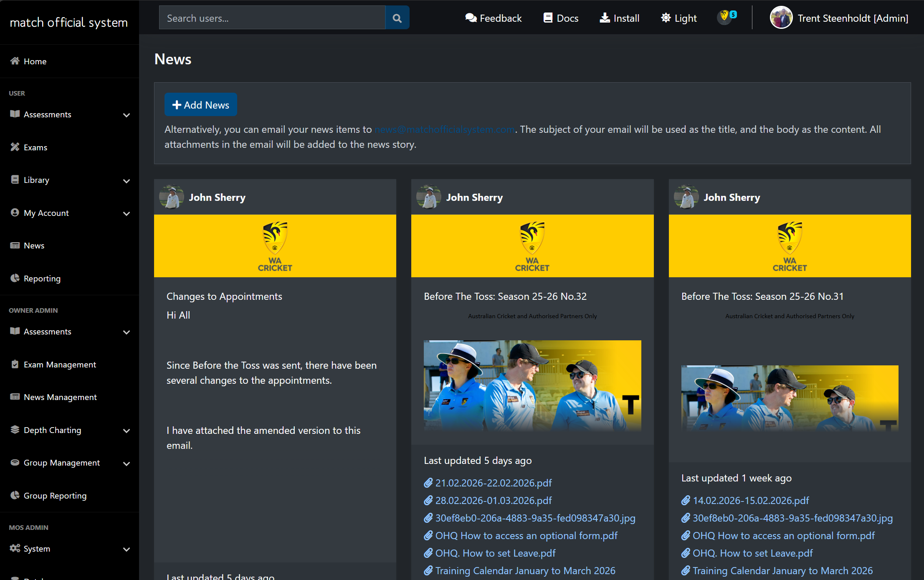This screenshot has height=580, width=924.
Task: Expand the Library chevron in sidebar
Action: point(127,181)
